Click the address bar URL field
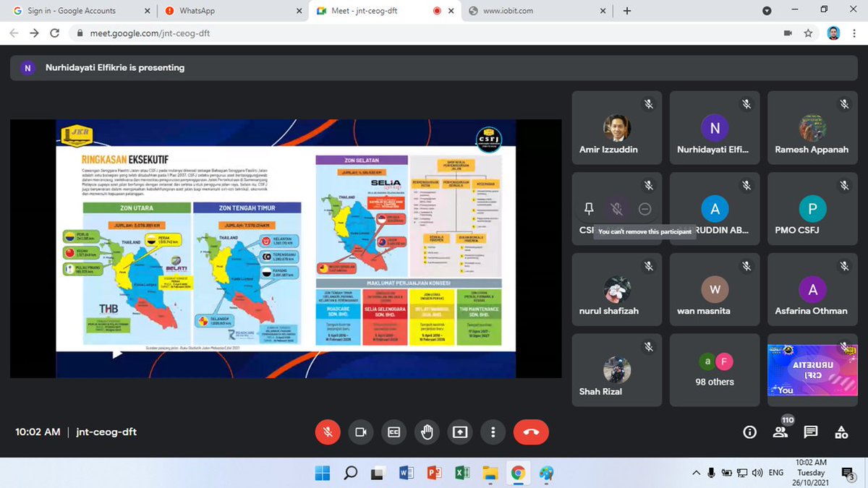Screen dimensions: 868x488 point(427,33)
